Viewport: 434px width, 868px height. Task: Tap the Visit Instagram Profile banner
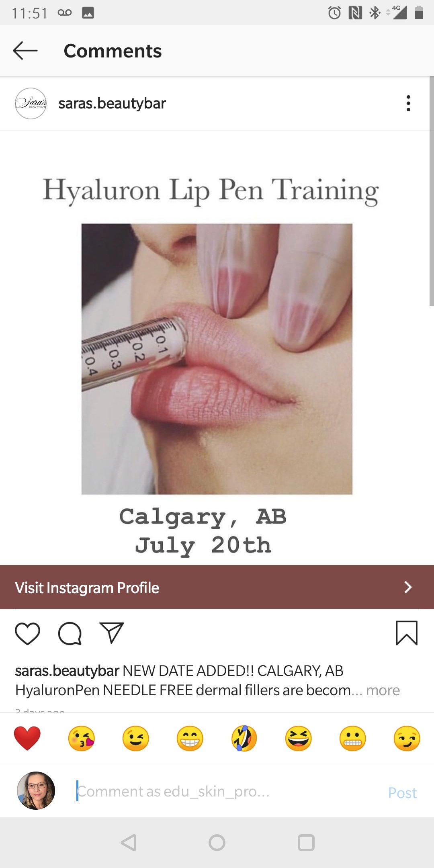[x=217, y=587]
